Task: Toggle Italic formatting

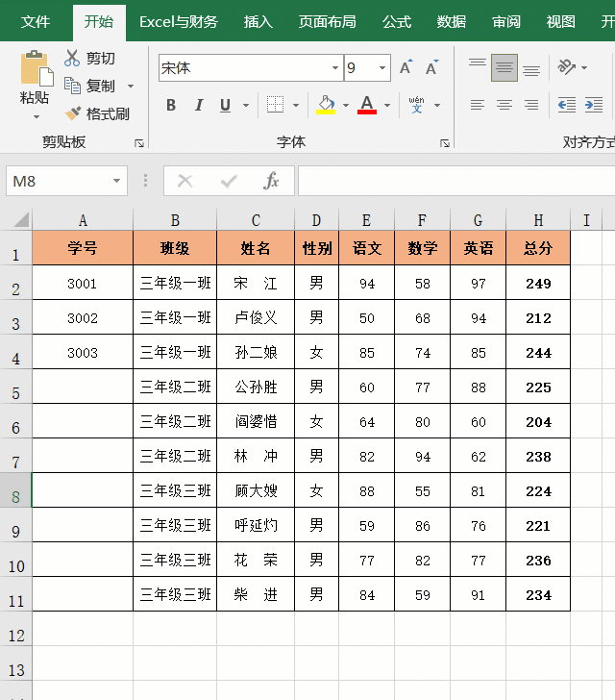Action: pyautogui.click(x=199, y=105)
